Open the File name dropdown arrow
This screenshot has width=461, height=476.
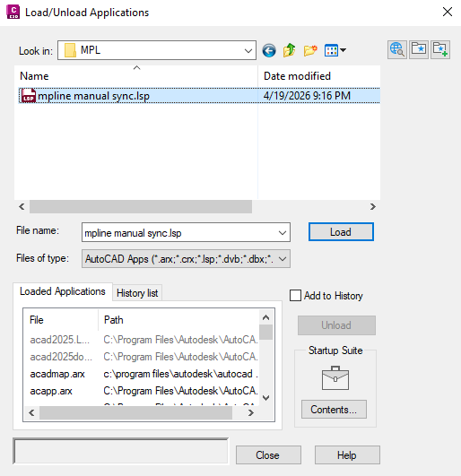[x=283, y=233]
